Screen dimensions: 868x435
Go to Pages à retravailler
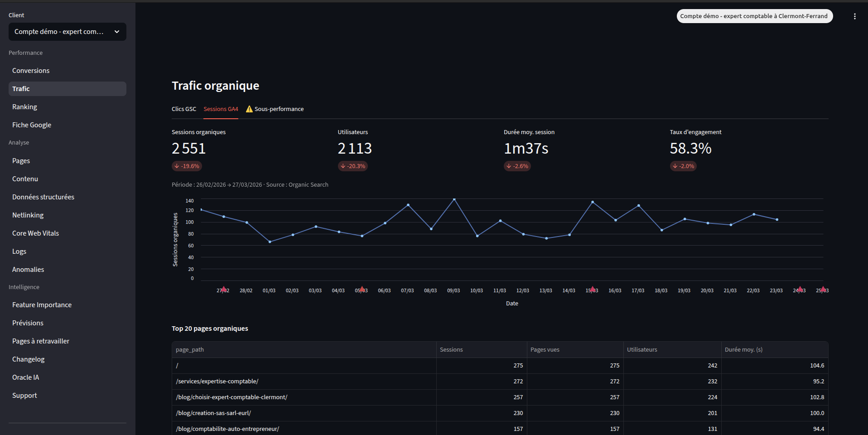coord(40,341)
